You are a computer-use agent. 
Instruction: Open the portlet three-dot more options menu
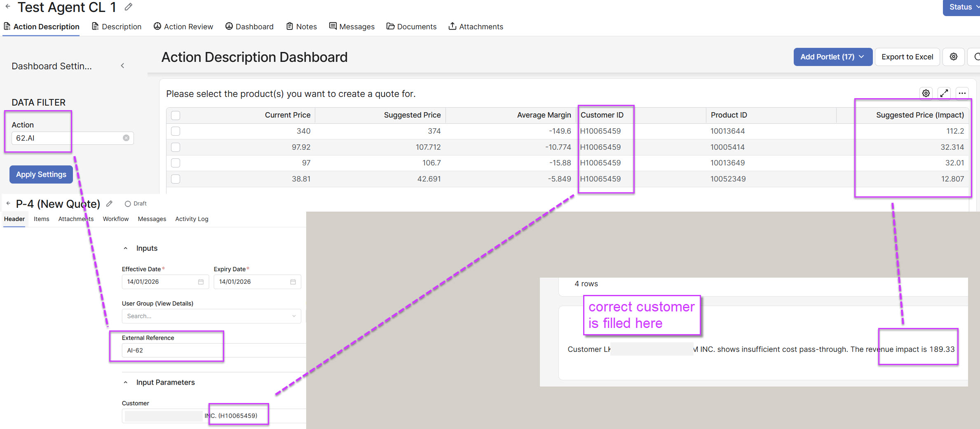click(962, 93)
